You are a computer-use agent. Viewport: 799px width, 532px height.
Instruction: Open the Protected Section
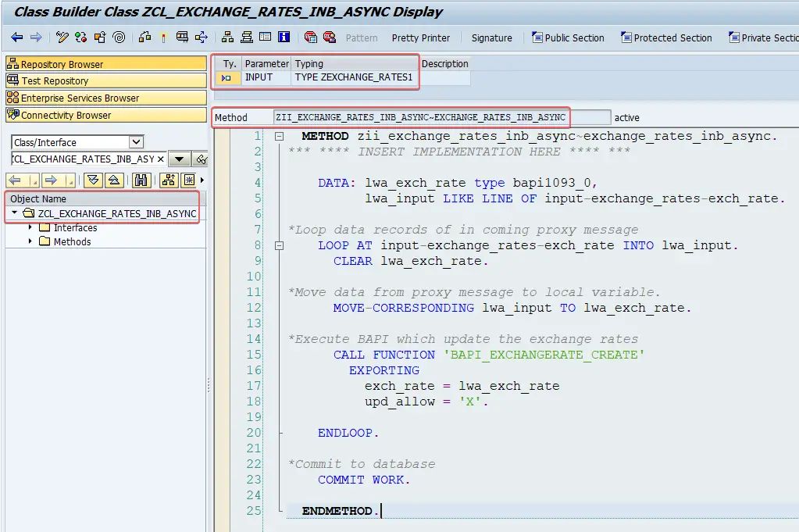(666, 37)
